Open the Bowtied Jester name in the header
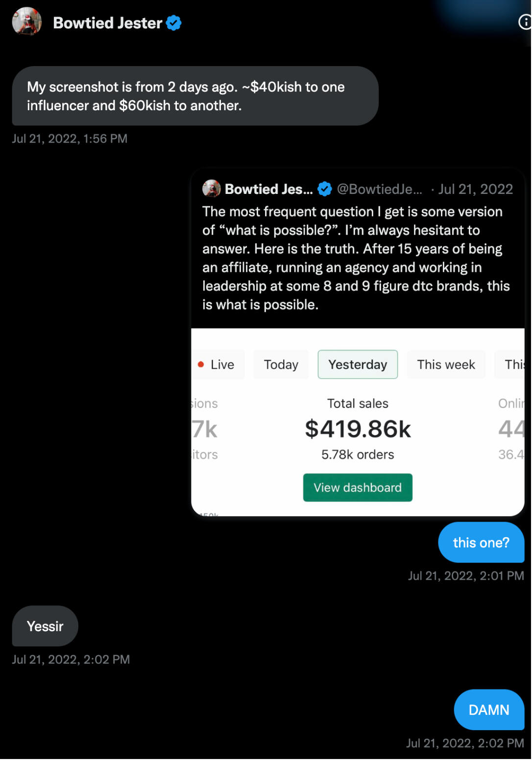The height and width of the screenshot is (760, 532). coord(107,23)
